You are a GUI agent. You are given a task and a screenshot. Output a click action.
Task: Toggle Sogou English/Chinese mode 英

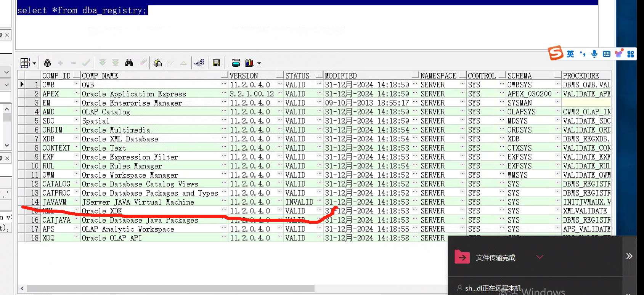570,54
